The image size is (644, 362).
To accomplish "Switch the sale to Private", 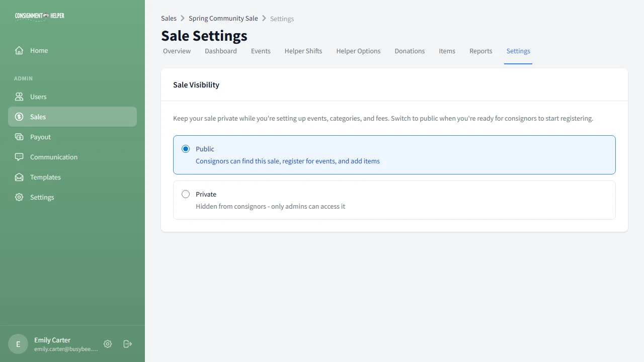I will click(185, 194).
